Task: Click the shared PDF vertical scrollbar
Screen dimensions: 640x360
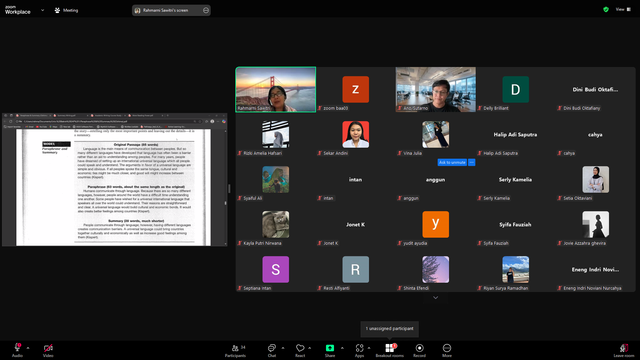Action: [x=225, y=187]
